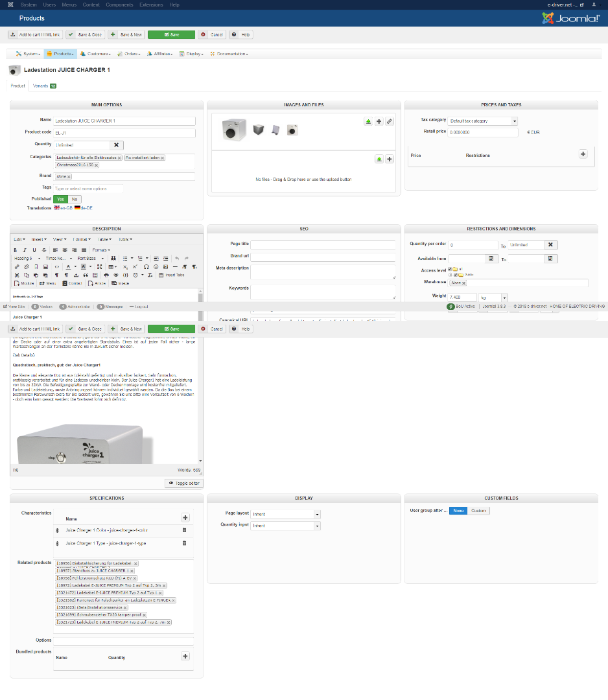Screen dimensions: 608x700
Task: Undo last editor change
Action: 177,259
